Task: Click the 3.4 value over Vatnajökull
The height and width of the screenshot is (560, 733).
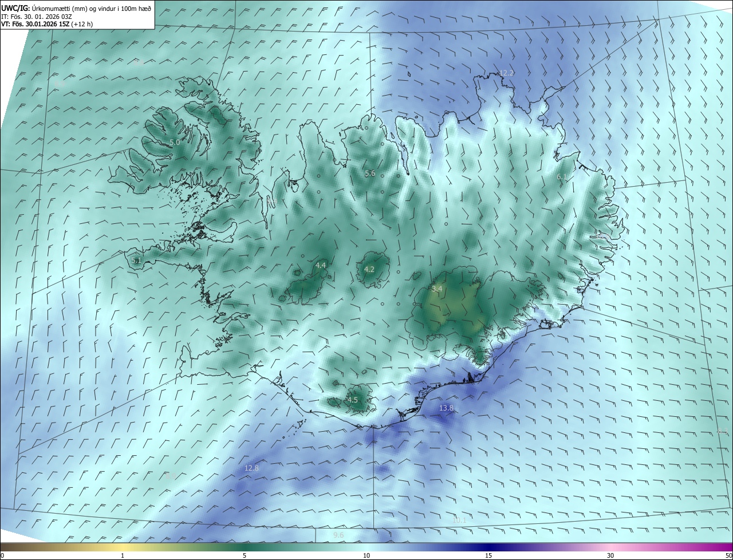Action: (x=437, y=289)
